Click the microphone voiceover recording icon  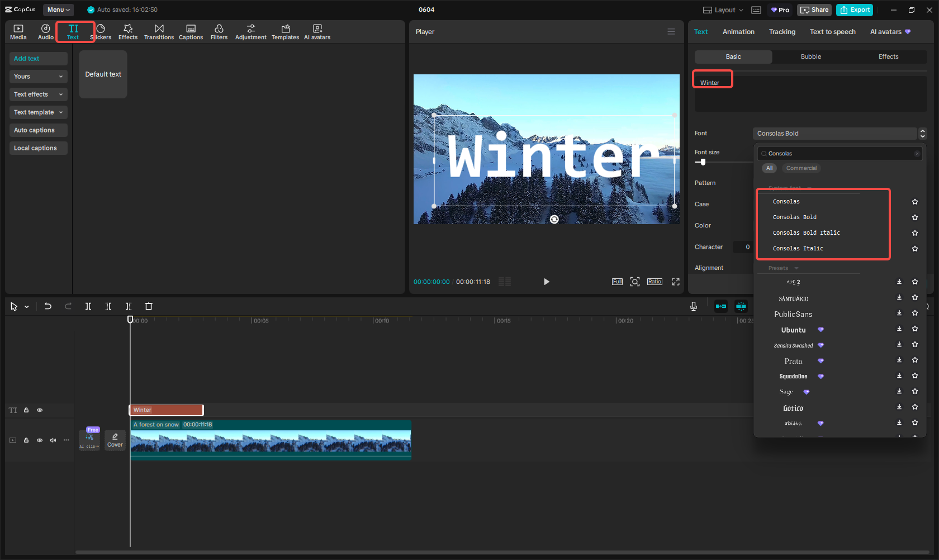click(x=693, y=306)
